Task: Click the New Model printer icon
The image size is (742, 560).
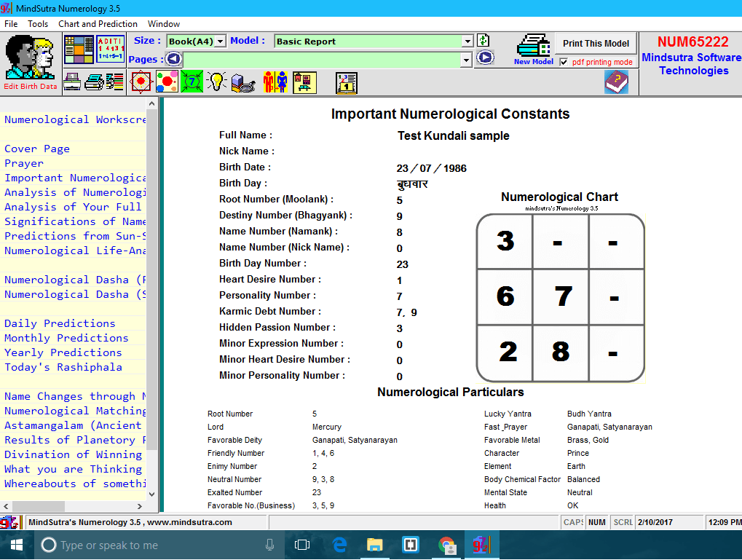Action: pos(534,50)
